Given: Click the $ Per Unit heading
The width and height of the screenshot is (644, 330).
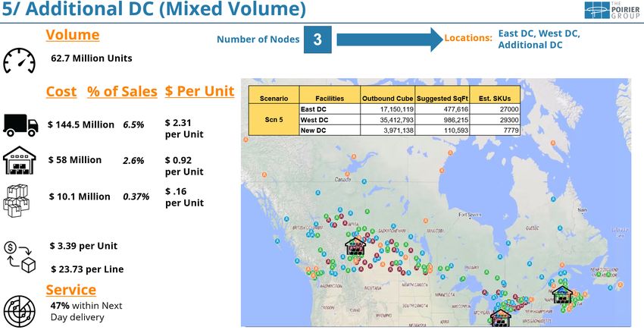Looking at the screenshot, I should [x=199, y=91].
